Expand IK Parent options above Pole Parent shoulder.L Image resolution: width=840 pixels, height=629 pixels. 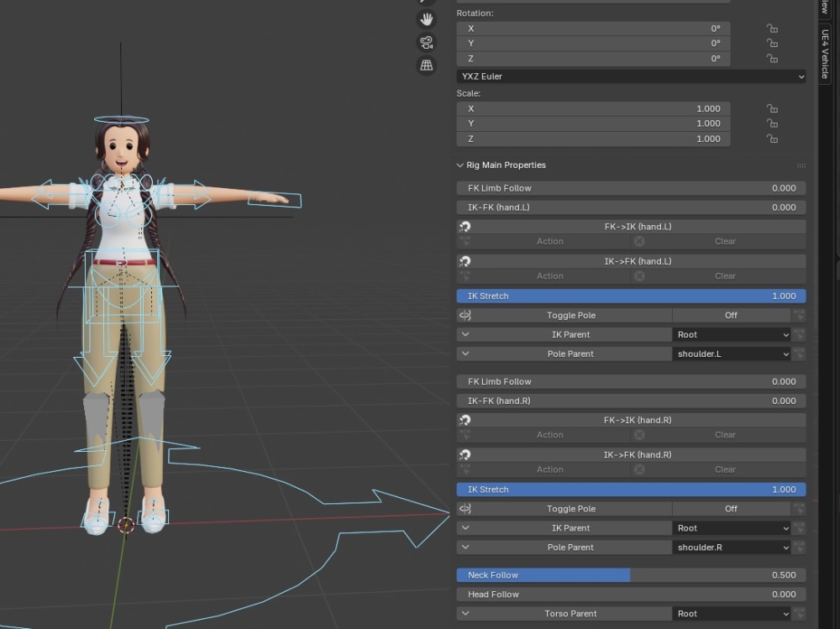coord(465,334)
